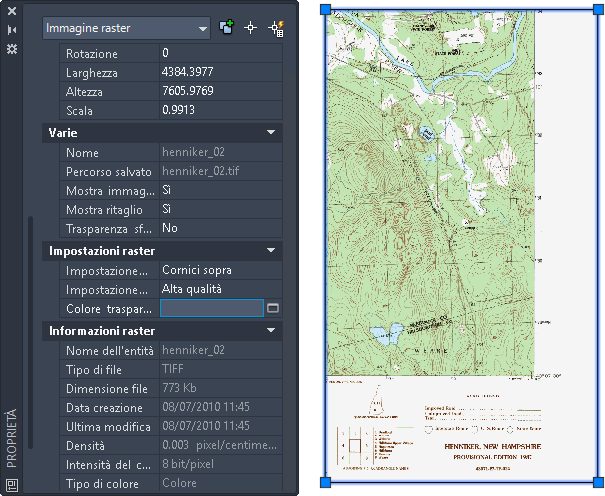Change the Cornici sopra setting

tap(221, 270)
